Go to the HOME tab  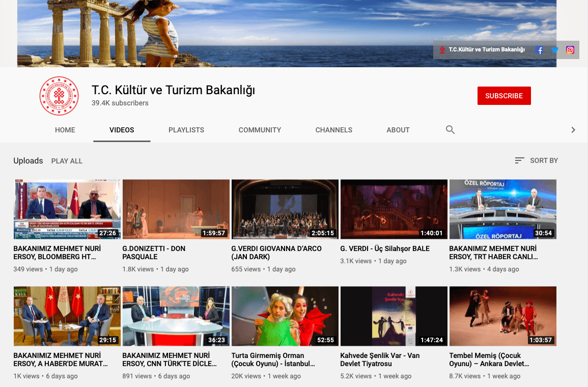pos(65,130)
